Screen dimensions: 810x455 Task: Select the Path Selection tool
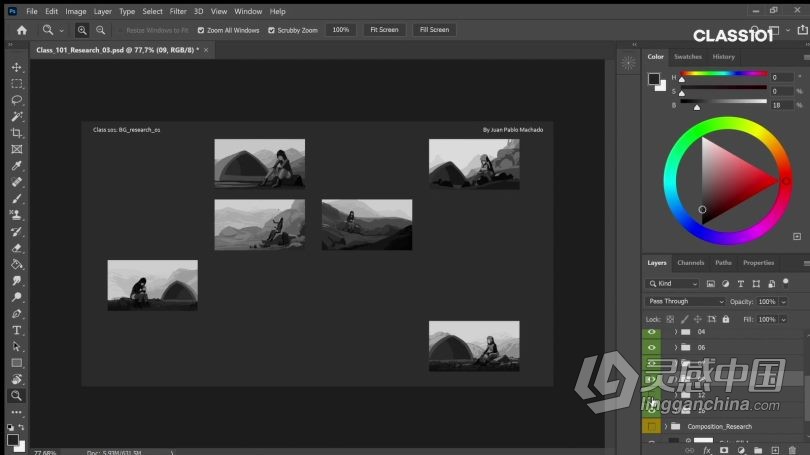point(17,347)
